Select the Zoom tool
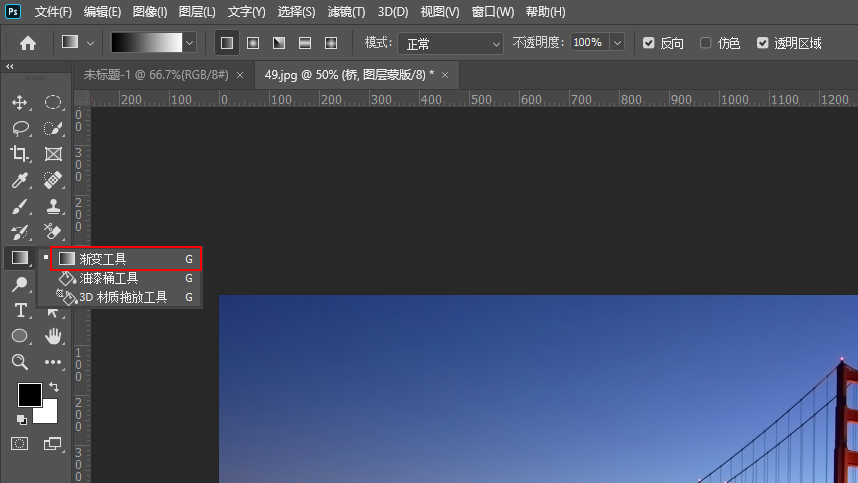This screenshot has width=858, height=483. tap(20, 362)
